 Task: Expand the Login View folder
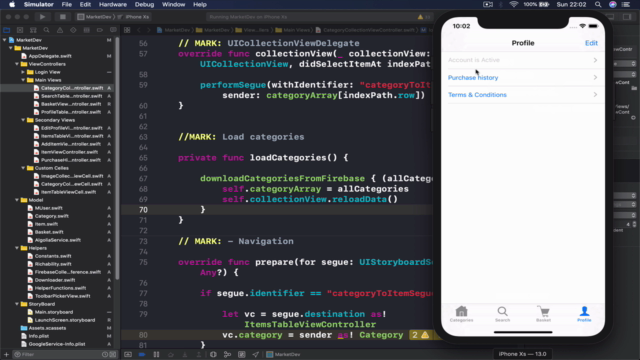23,72
